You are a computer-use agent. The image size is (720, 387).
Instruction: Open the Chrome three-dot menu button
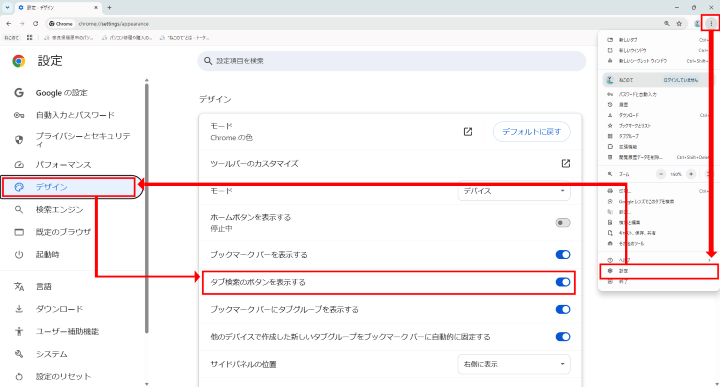coord(711,23)
